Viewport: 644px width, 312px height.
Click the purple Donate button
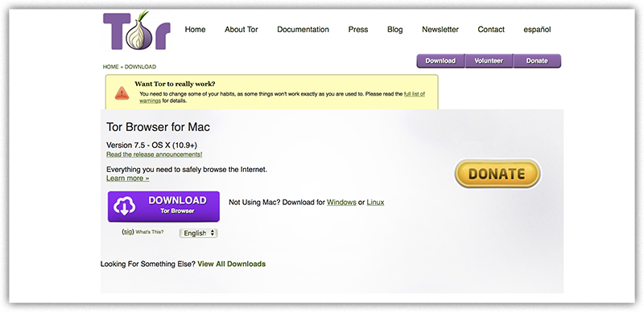tap(537, 61)
